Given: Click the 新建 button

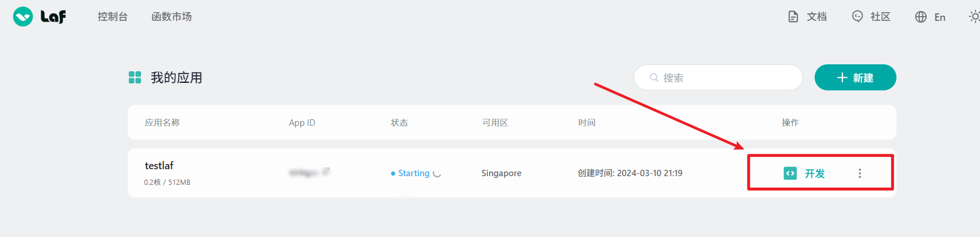Looking at the screenshot, I should click(855, 78).
